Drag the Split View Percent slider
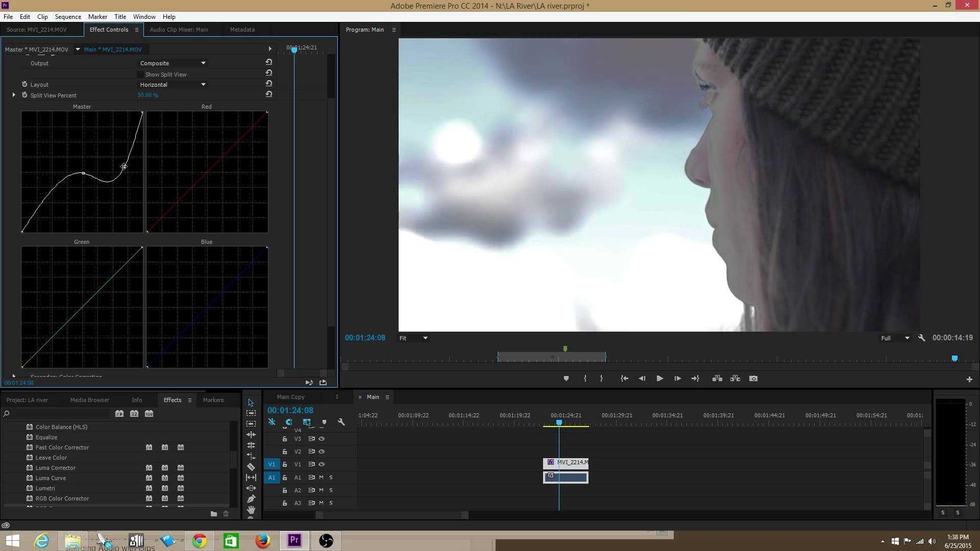The height and width of the screenshot is (551, 980). pyautogui.click(x=148, y=95)
